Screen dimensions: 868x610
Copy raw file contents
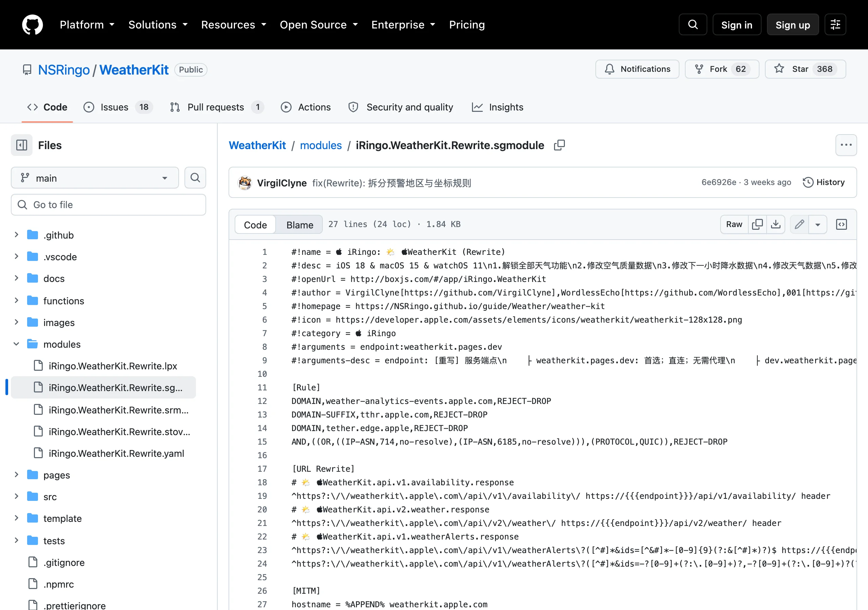click(757, 224)
